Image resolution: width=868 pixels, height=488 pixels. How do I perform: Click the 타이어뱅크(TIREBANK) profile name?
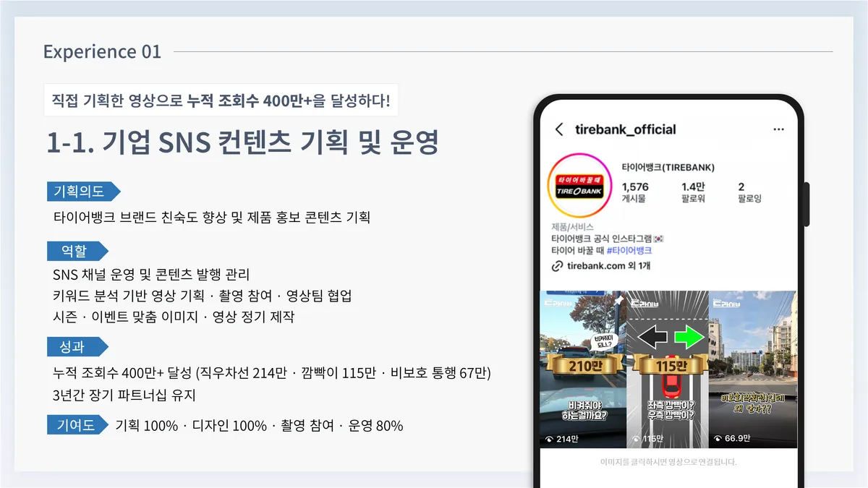pyautogui.click(x=668, y=167)
